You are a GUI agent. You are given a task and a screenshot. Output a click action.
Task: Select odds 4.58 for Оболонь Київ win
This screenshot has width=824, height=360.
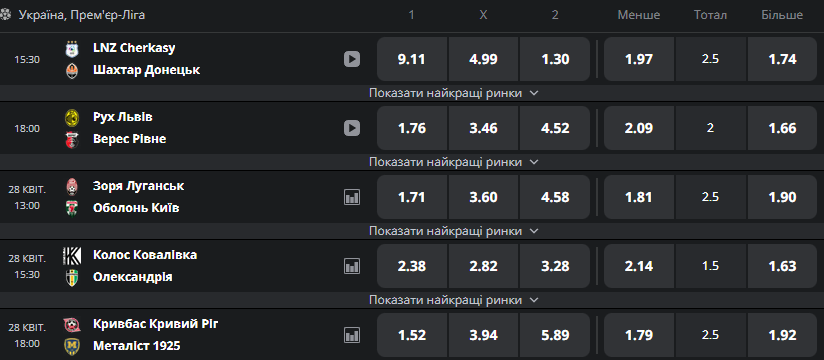click(x=555, y=197)
